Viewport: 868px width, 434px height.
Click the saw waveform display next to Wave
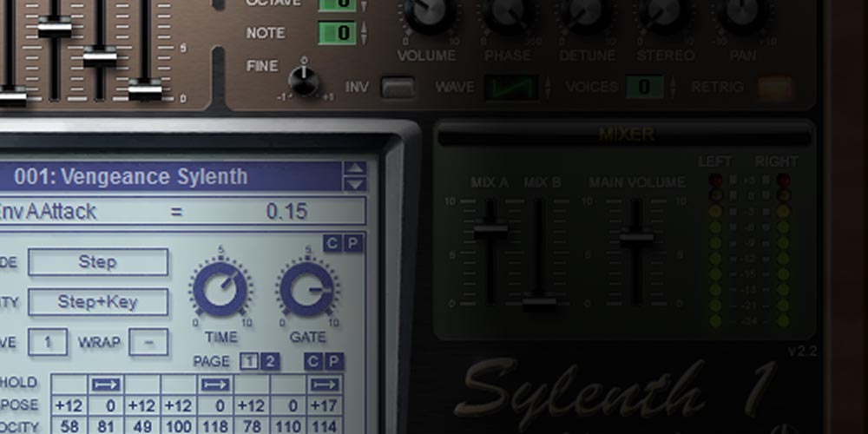(x=510, y=87)
